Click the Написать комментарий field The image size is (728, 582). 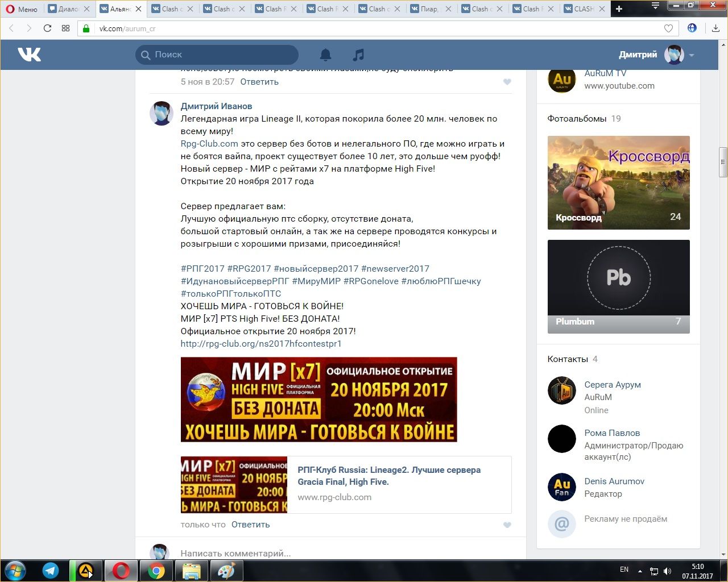341,553
